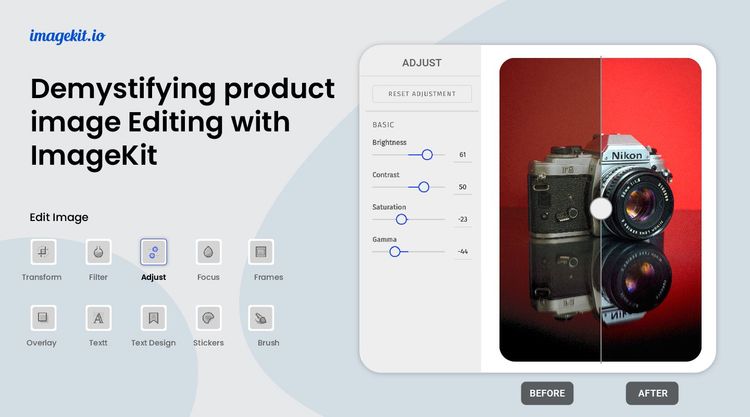Select the Transform tool icon
This screenshot has width=750, height=417.
pos(43,252)
